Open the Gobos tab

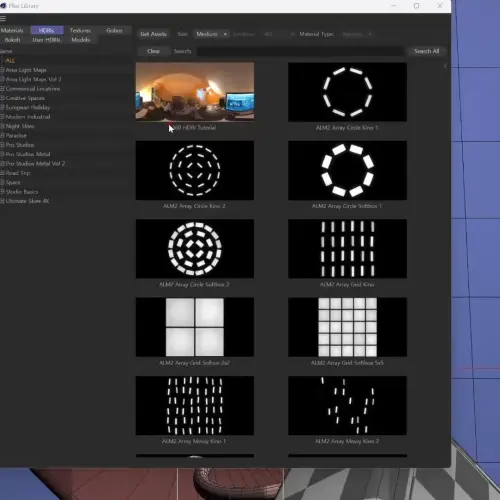114,30
